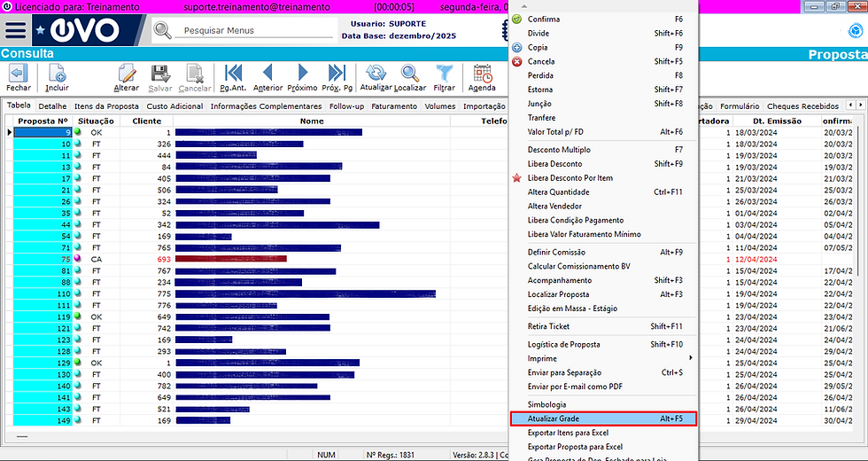Click the Fechar toolbar button
Image resolution: width=868 pixels, height=461 pixels.
[x=19, y=78]
